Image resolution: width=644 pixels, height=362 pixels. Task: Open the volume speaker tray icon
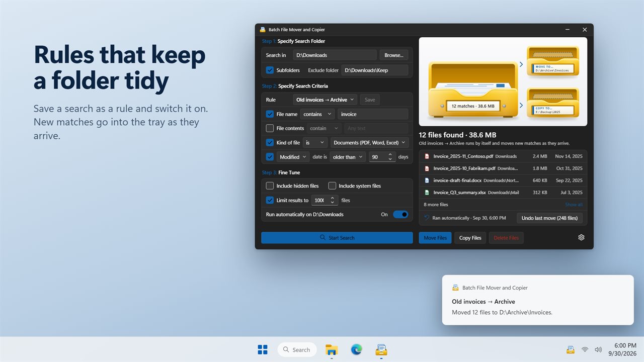pos(598,349)
